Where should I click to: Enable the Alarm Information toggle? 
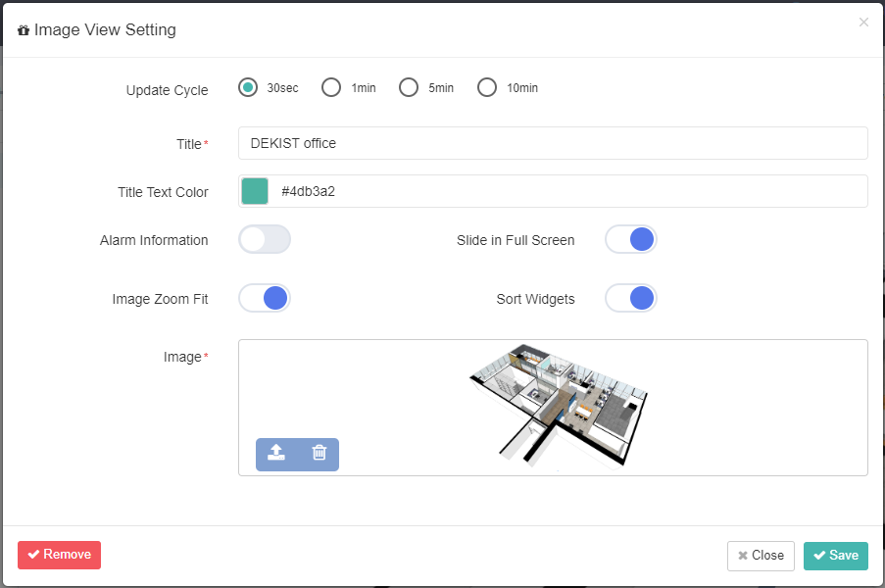click(265, 239)
